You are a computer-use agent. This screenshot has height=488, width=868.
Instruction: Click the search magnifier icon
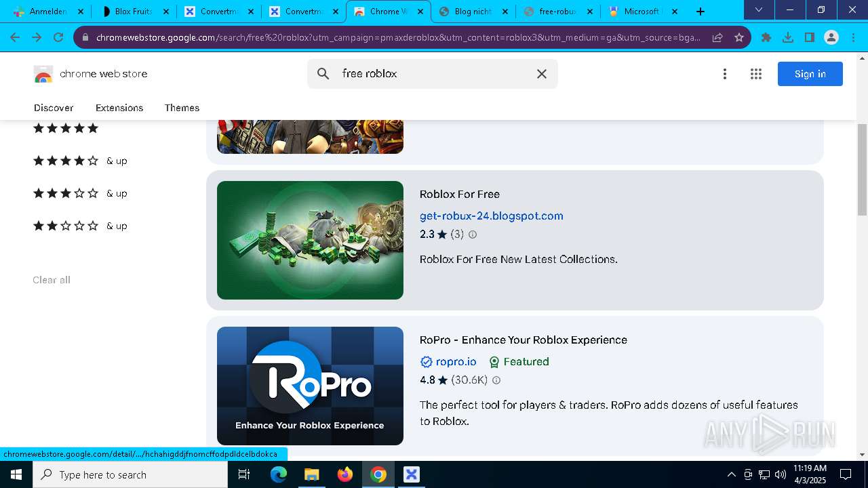[323, 74]
